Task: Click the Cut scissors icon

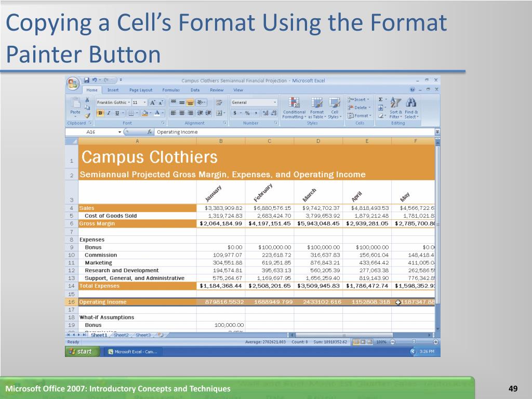Action: 87,100
